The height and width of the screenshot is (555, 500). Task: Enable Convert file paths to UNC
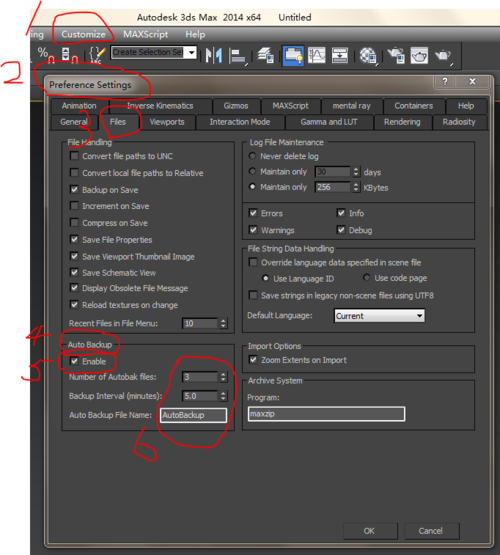pyautogui.click(x=74, y=156)
